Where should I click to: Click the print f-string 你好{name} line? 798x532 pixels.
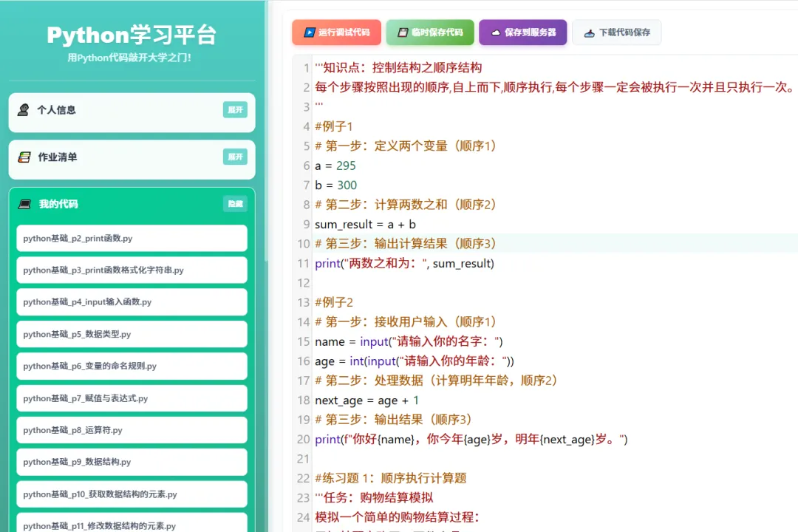pyautogui.click(x=471, y=440)
